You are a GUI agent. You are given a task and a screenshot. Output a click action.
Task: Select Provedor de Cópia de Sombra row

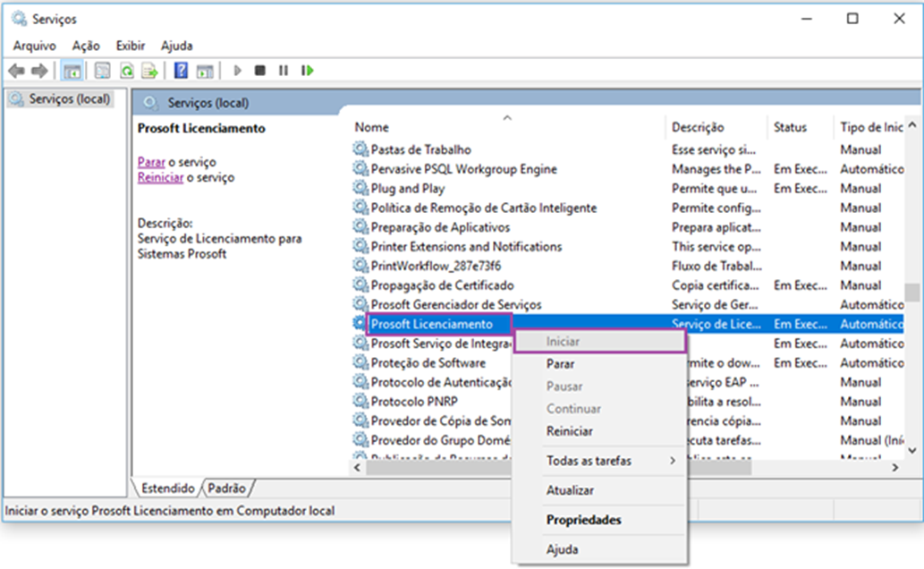(x=441, y=420)
